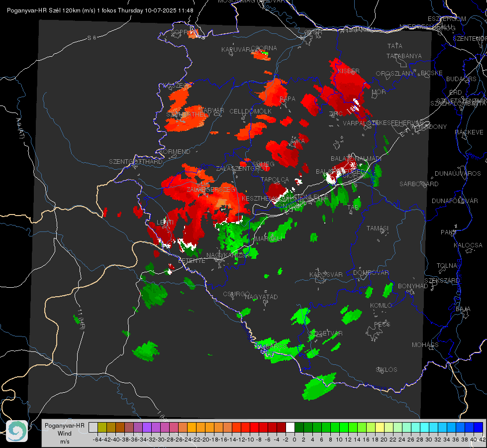Click the DOMBOVAR label

coord(371,273)
